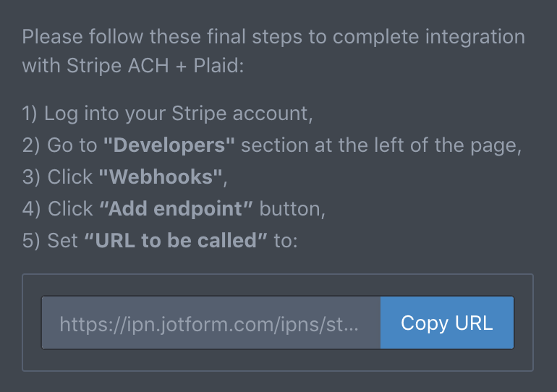557x392 pixels.
Task: Click the word "to:" ending step 5
Action: (x=286, y=241)
